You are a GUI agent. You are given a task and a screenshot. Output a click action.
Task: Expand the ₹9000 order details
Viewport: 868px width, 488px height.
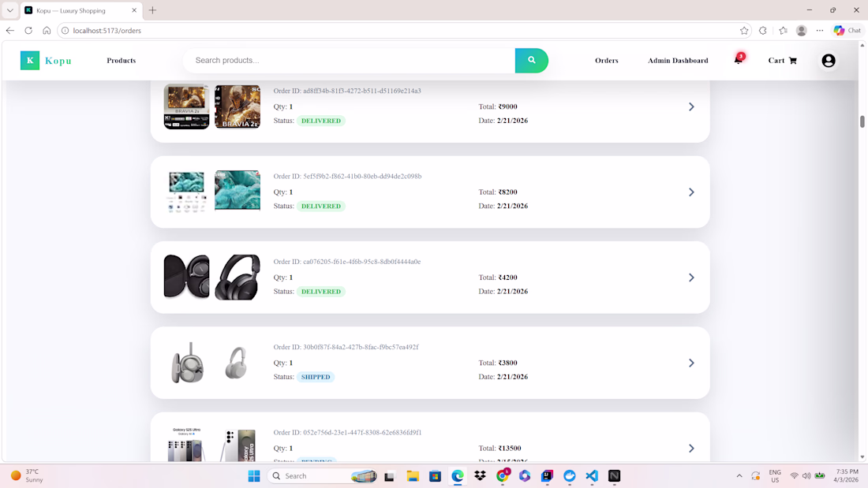pos(691,106)
